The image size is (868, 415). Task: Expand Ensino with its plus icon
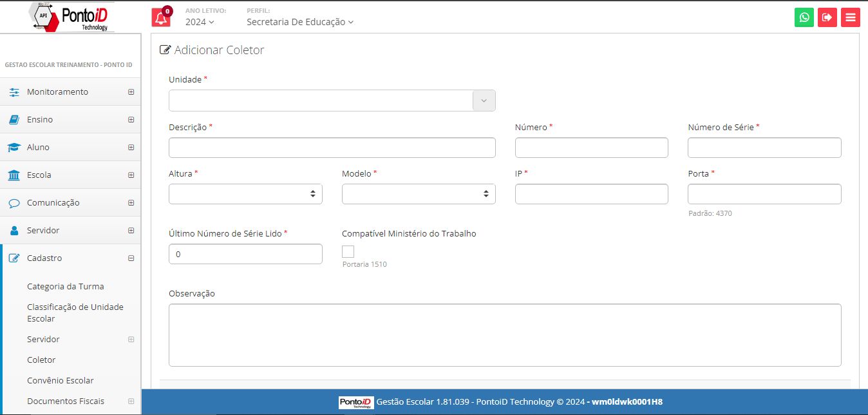[131, 120]
